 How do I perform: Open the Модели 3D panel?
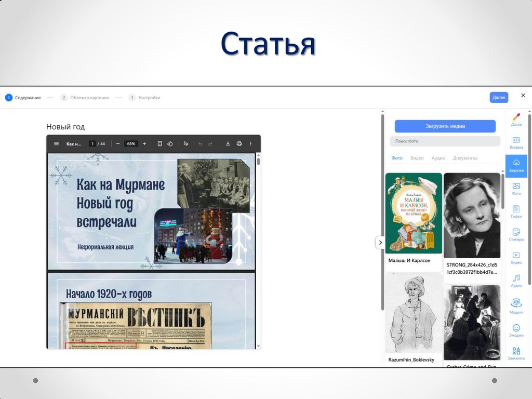pyautogui.click(x=516, y=305)
